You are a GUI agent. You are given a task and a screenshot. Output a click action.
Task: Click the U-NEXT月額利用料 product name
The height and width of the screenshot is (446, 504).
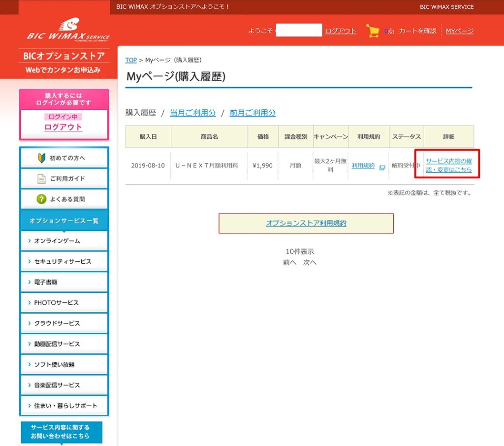(x=206, y=165)
